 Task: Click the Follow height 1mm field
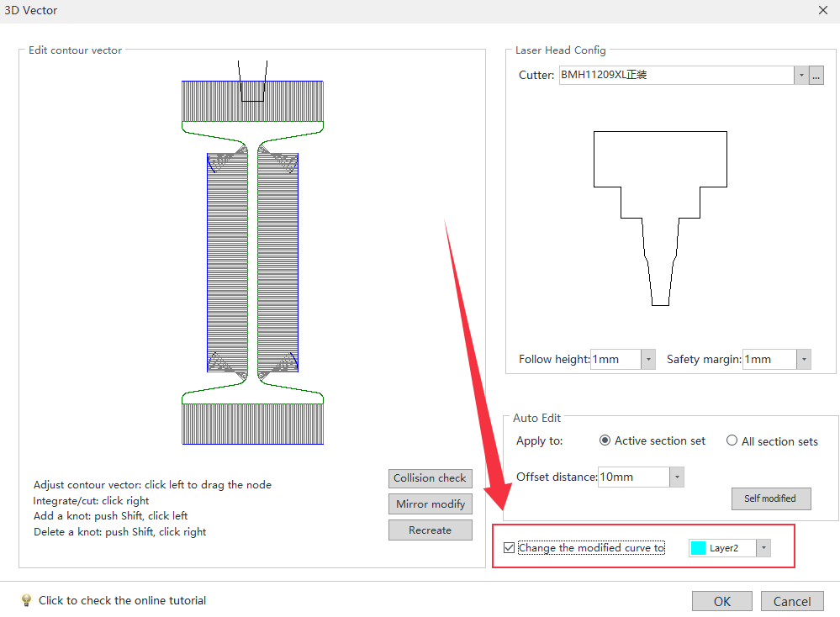click(615, 360)
